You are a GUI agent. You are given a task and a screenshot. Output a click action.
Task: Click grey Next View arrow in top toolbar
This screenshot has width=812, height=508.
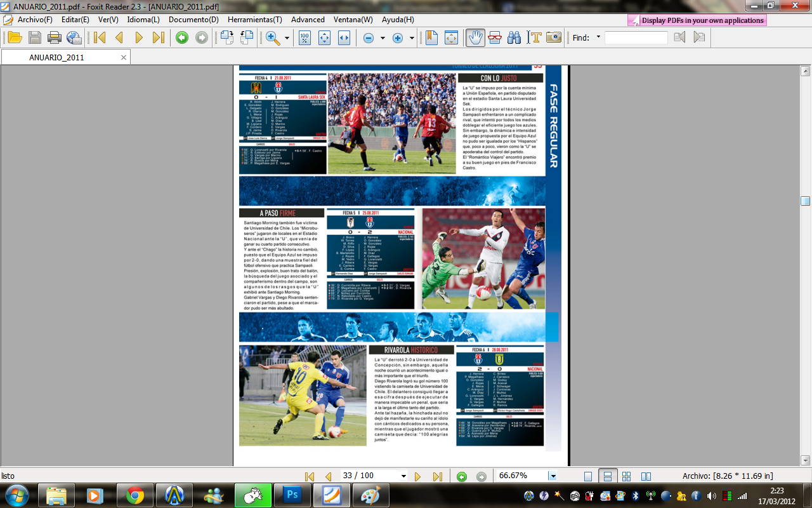tap(202, 37)
